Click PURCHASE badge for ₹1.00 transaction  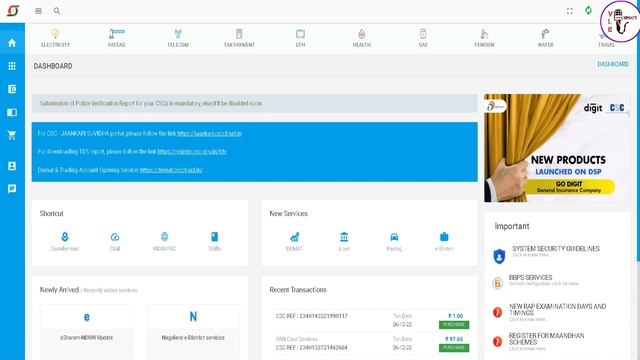(454, 324)
